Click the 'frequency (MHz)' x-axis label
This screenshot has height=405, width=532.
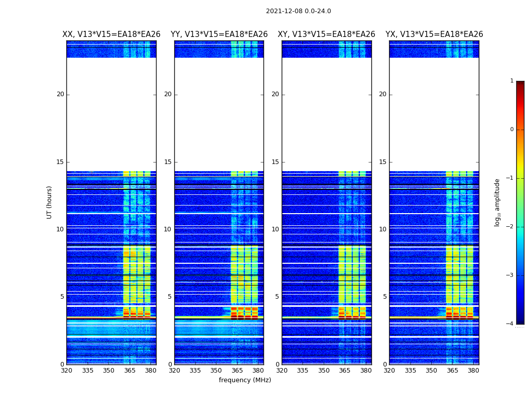245,380
